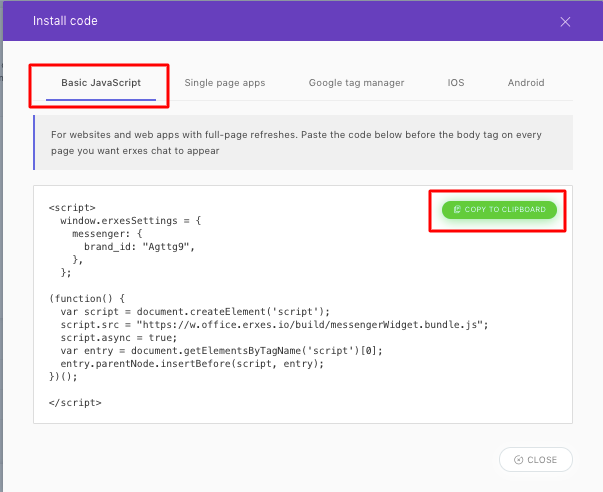The height and width of the screenshot is (492, 603).
Task: Click the closing </script> tag line
Action: (75, 401)
